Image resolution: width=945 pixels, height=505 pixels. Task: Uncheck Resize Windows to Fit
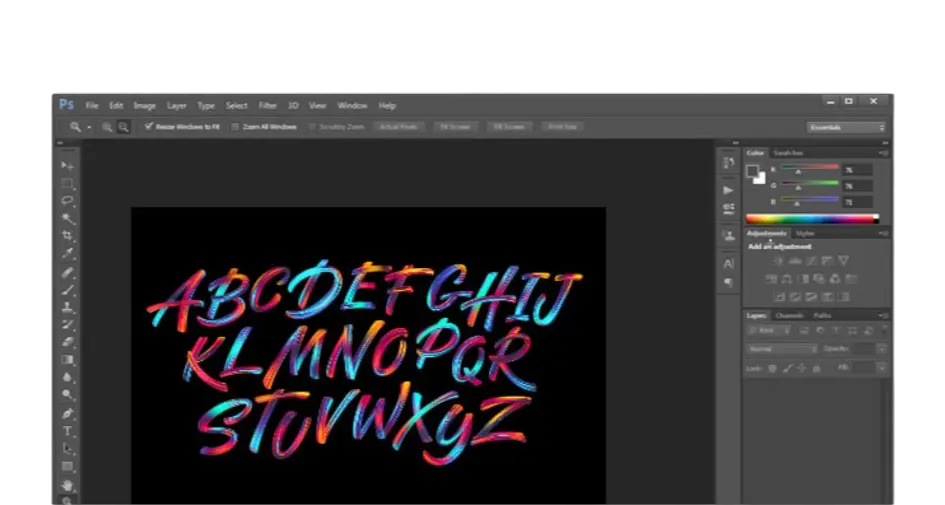tap(149, 127)
